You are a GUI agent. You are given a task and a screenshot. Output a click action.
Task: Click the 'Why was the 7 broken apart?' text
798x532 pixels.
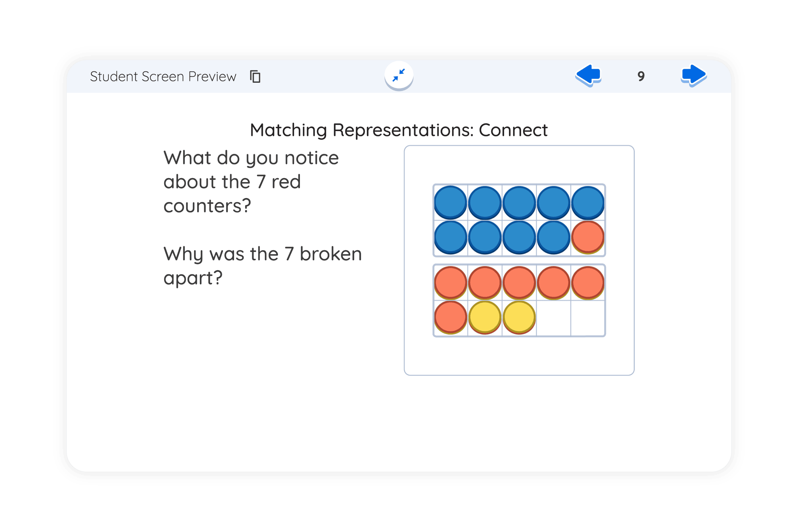(x=262, y=266)
